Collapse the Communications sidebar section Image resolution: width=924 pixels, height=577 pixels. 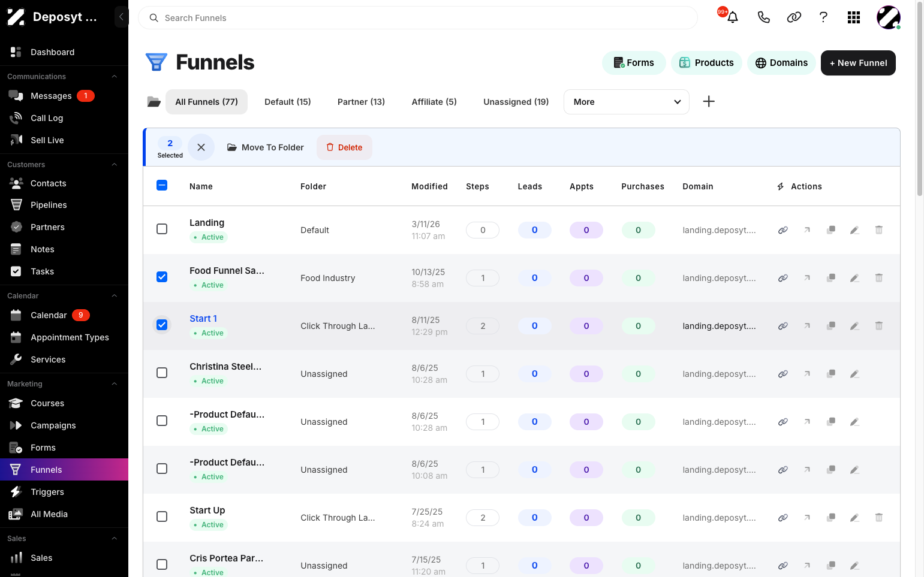point(114,77)
